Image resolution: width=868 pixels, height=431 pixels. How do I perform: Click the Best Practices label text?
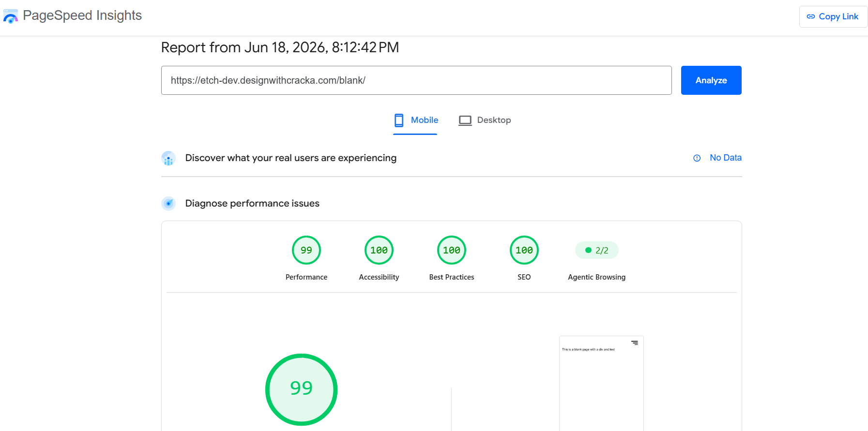(452, 277)
